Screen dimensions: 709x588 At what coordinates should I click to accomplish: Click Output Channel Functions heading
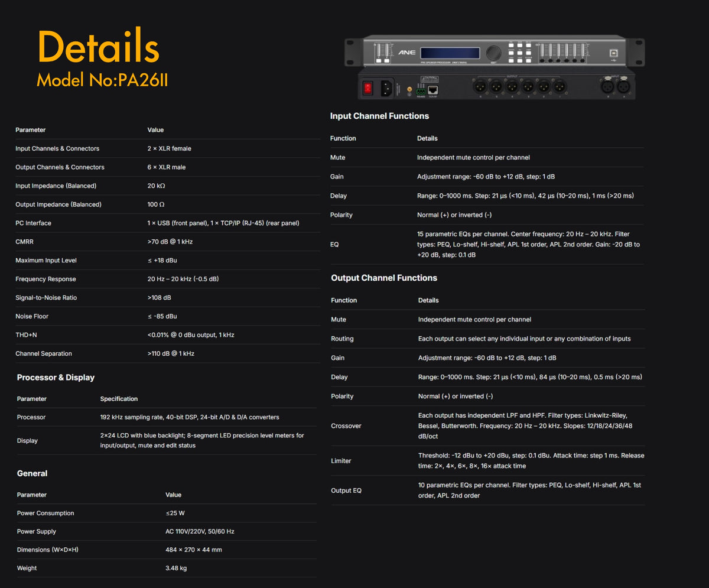[384, 278]
